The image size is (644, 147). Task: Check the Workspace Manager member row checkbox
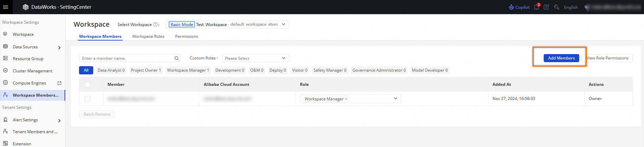[x=87, y=99]
